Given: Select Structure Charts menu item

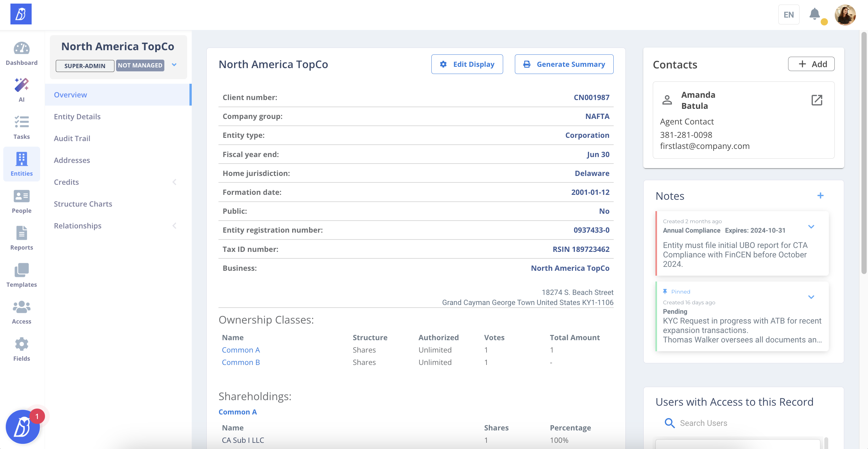Looking at the screenshot, I should [x=83, y=204].
